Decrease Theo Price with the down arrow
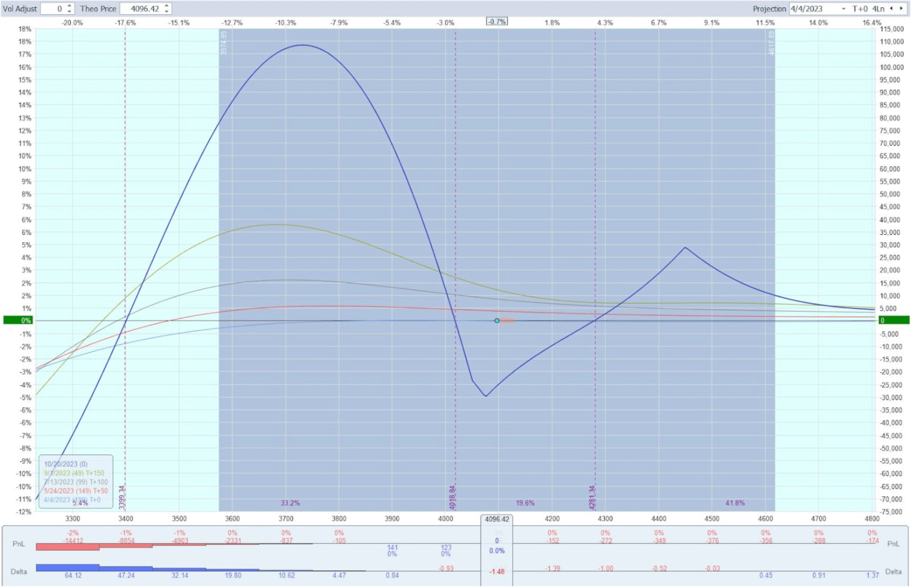The width and height of the screenshot is (911, 588). [x=167, y=12]
